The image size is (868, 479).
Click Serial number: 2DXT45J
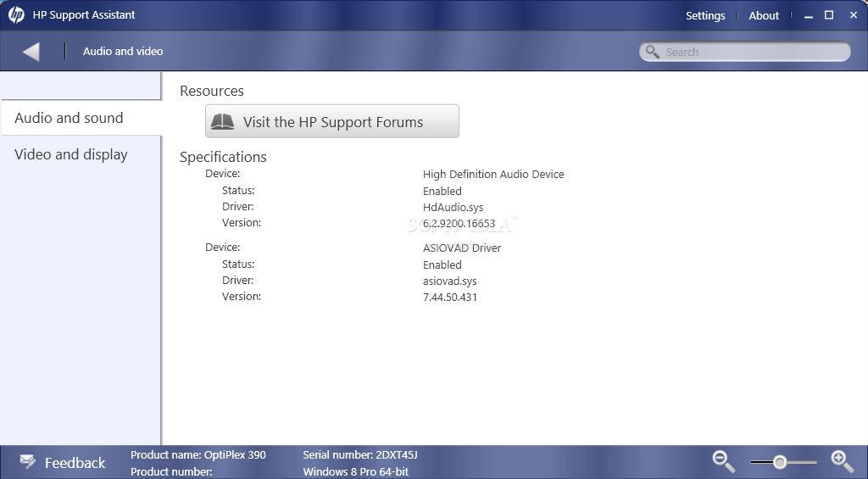pos(359,454)
